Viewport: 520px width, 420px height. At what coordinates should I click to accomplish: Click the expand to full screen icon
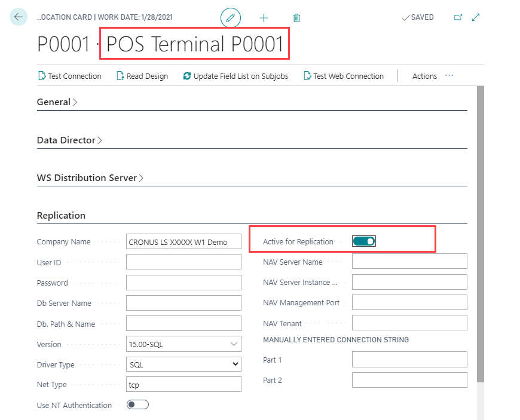(476, 17)
